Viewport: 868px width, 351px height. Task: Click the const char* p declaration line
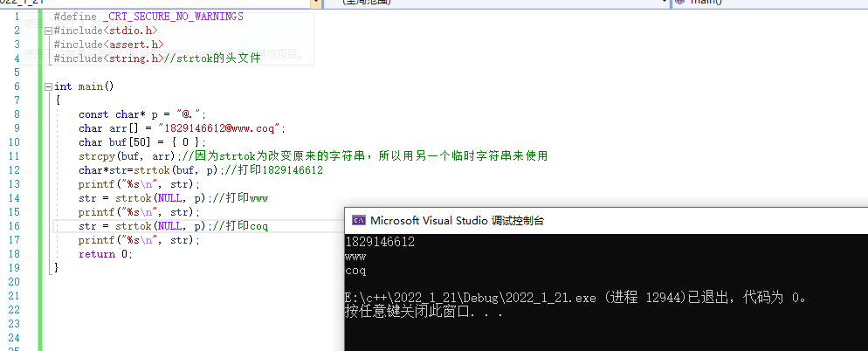pyautogui.click(x=142, y=114)
